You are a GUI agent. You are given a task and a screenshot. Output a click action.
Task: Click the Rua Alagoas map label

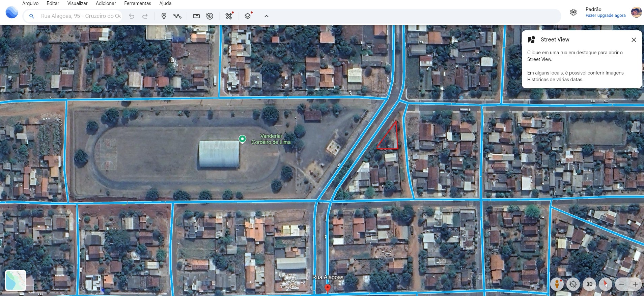pos(328,277)
